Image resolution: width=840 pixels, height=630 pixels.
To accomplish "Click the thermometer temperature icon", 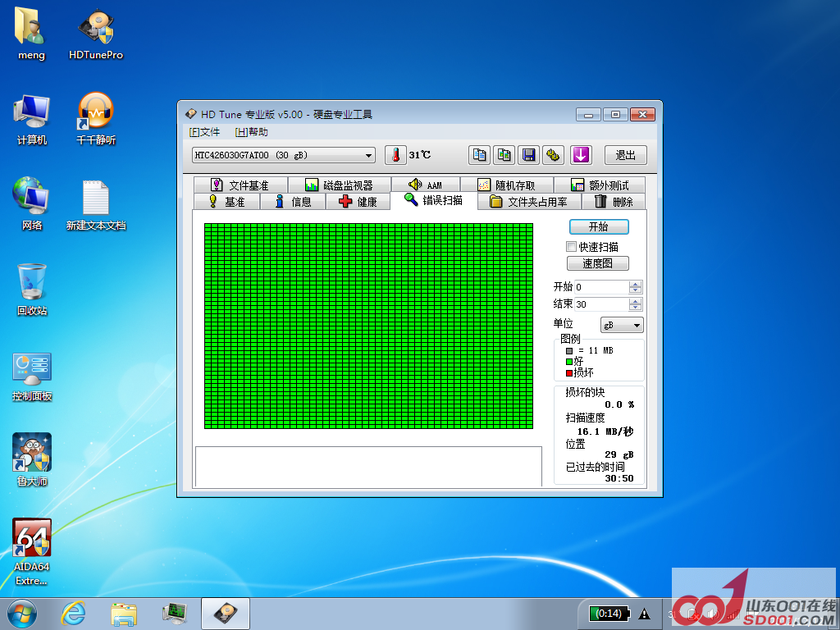I will (x=395, y=155).
